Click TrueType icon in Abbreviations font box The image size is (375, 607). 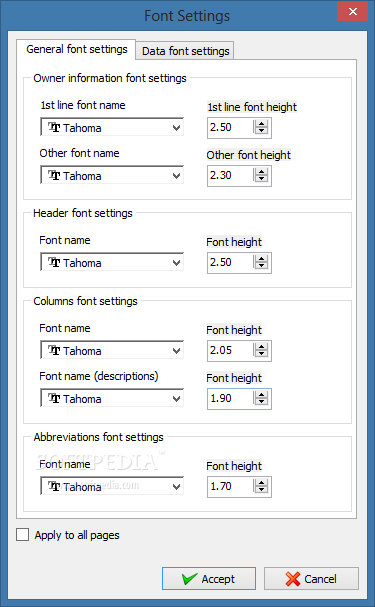(x=54, y=486)
